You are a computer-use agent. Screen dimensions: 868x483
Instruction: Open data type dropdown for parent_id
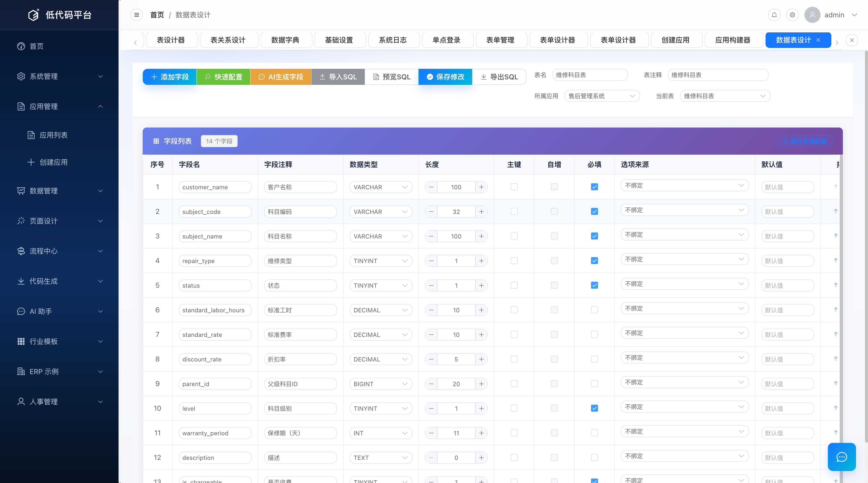click(x=381, y=384)
